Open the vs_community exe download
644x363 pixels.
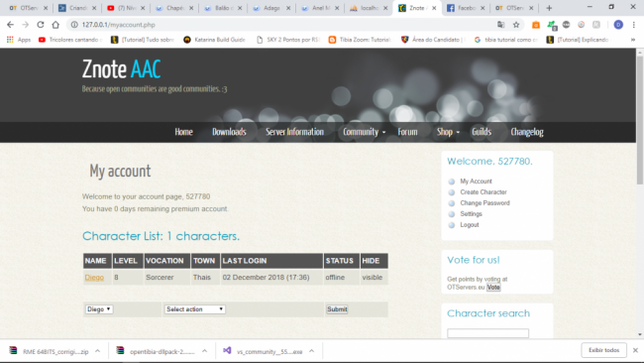coord(263,351)
